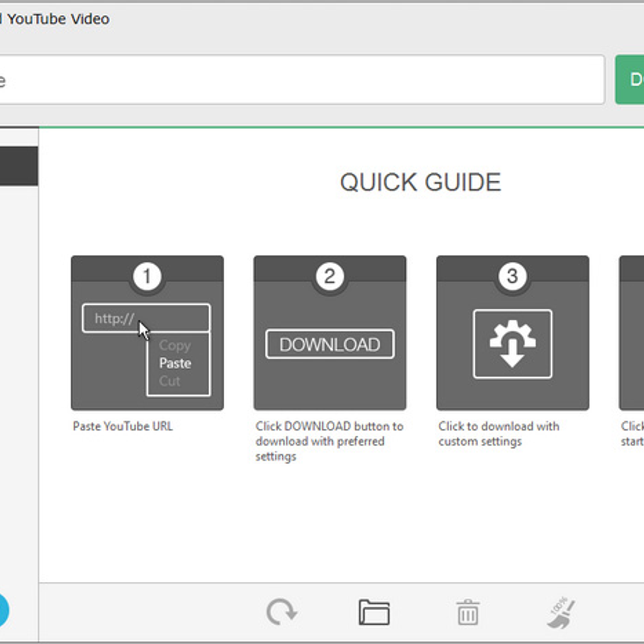Select the step 1 Paste URL guide card
The height and width of the screenshot is (644, 644).
[147, 333]
